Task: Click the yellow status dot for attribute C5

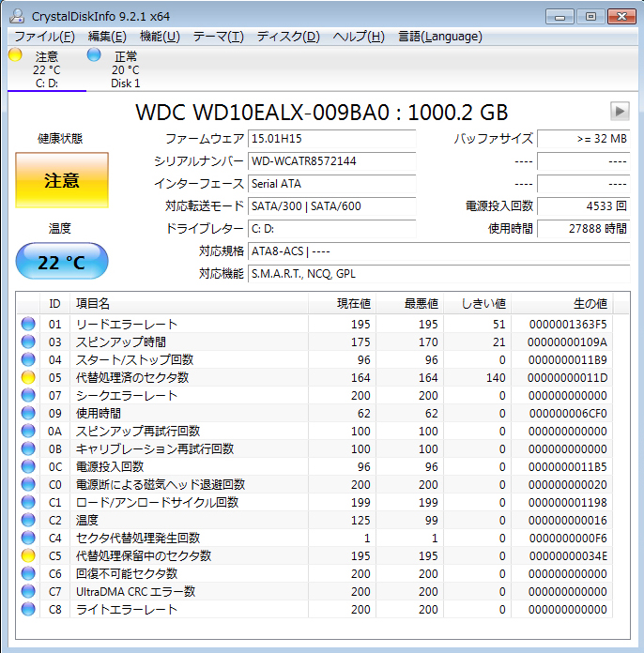Action: click(28, 555)
